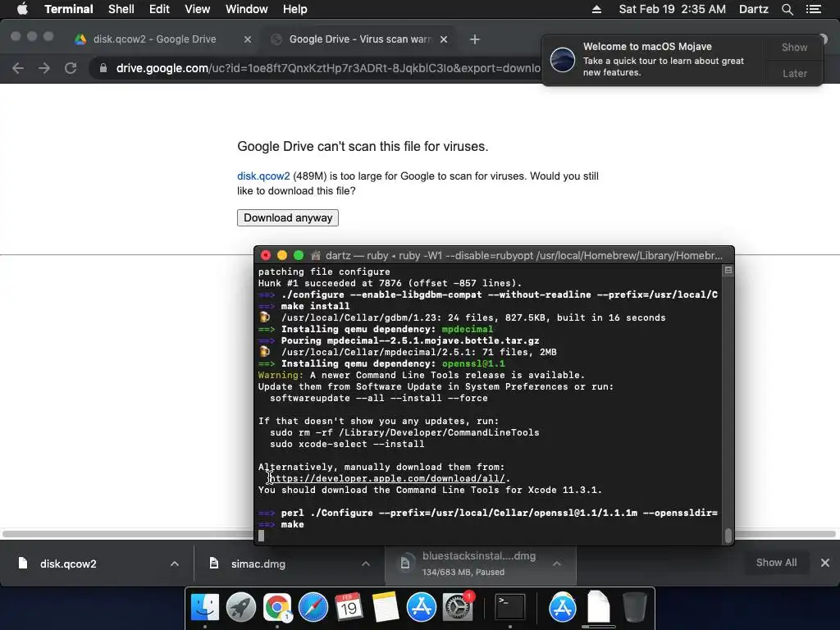Open Calendar from the Dock
The image size is (840, 630).
(349, 608)
